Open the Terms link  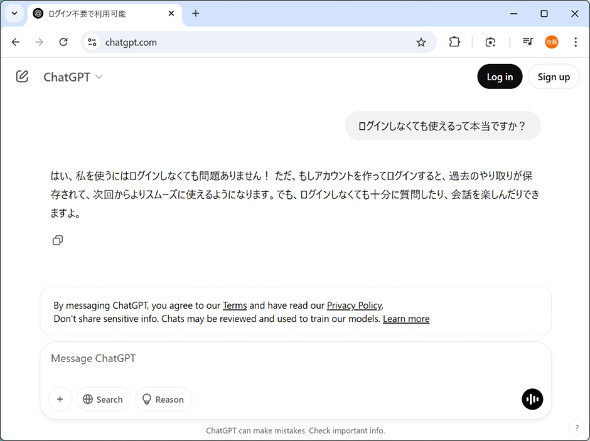pyautogui.click(x=235, y=306)
